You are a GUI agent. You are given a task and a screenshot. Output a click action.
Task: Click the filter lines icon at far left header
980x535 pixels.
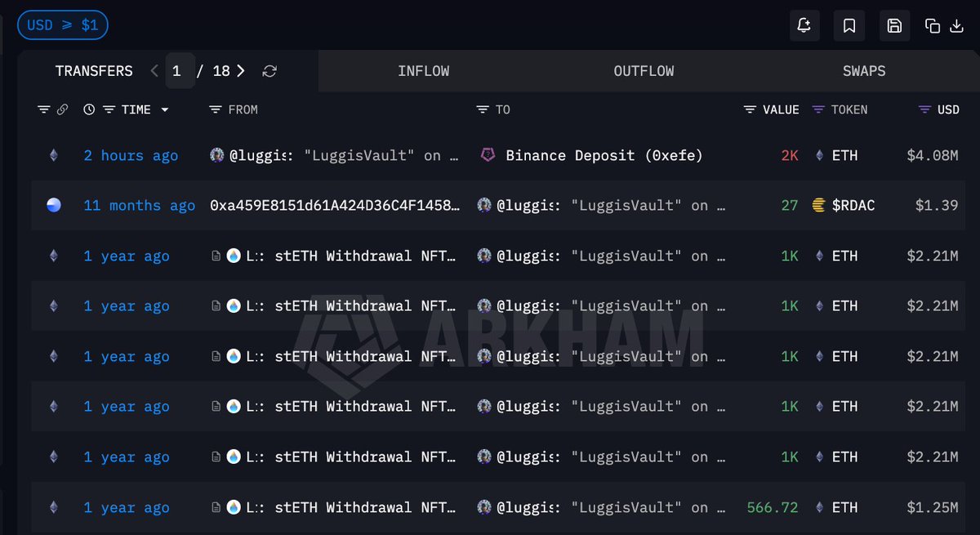click(x=44, y=109)
